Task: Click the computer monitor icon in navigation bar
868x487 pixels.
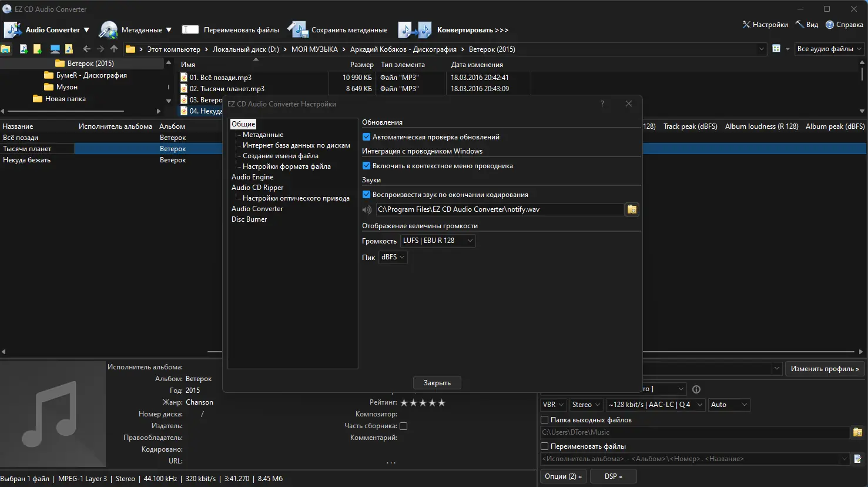Action: point(55,49)
